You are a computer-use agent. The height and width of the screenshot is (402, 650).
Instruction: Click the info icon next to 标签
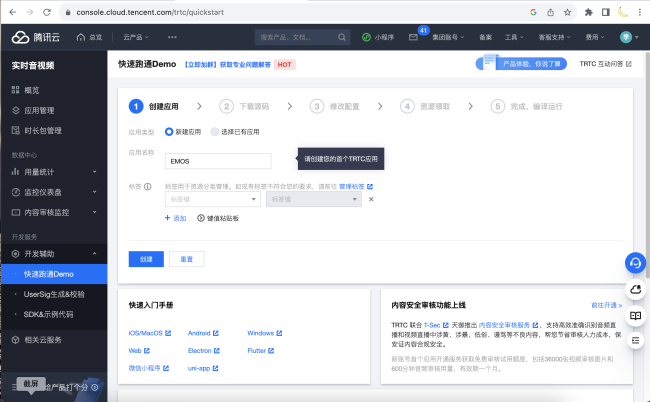(x=148, y=186)
